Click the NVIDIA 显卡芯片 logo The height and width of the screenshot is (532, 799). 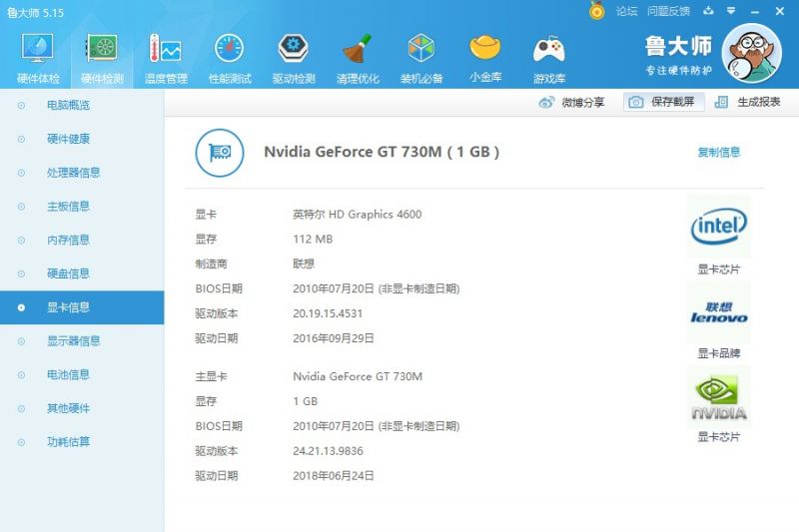click(719, 397)
